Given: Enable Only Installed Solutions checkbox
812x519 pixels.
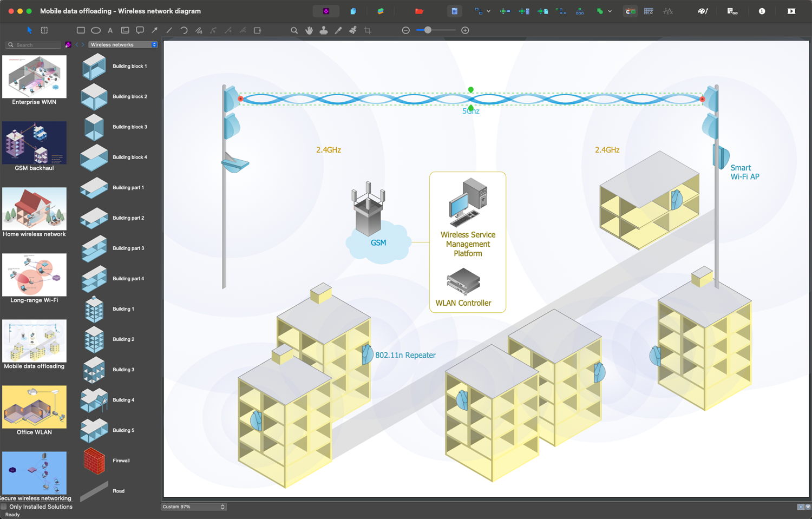Looking at the screenshot, I should pyautogui.click(x=4, y=507).
